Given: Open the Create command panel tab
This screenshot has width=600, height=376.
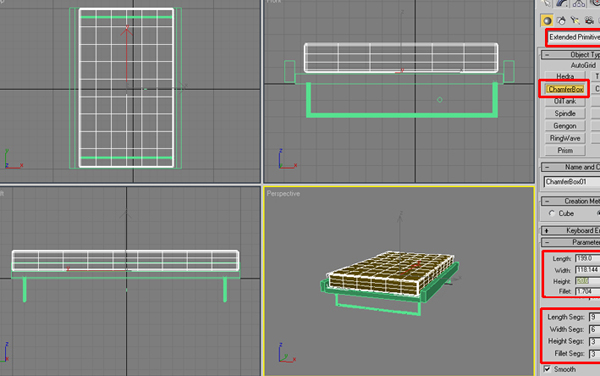Looking at the screenshot, I should tap(546, 3).
